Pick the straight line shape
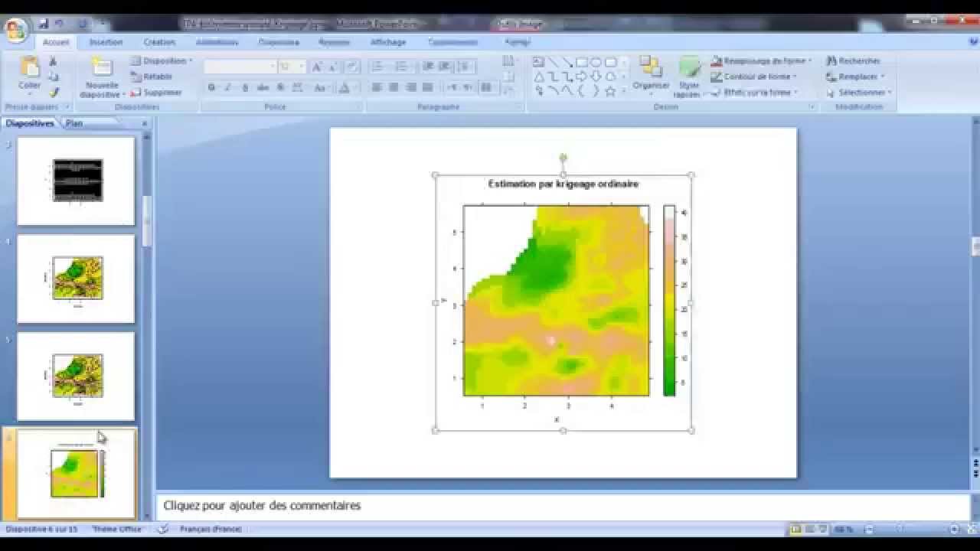980x551 pixels. (553, 62)
